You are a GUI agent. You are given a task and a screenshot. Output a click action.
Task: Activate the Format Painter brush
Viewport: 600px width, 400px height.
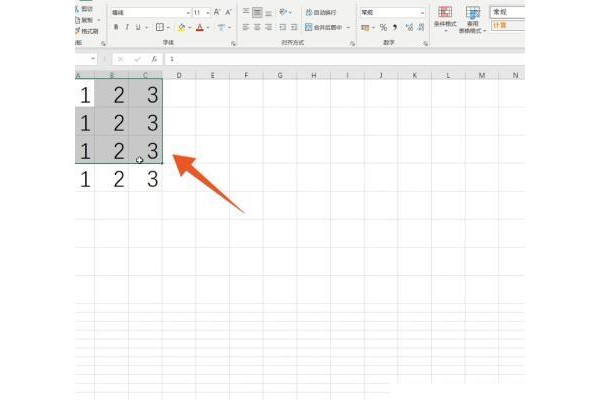(x=78, y=31)
